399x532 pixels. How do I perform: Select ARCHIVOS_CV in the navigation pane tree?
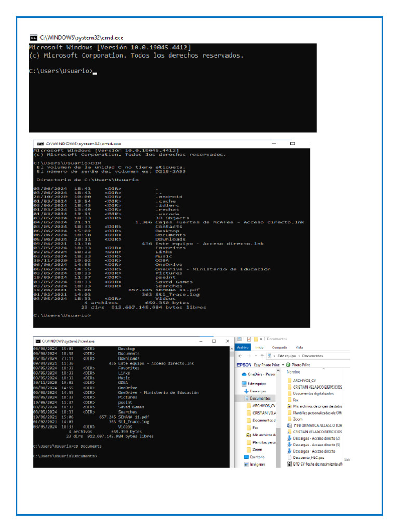coord(261,405)
